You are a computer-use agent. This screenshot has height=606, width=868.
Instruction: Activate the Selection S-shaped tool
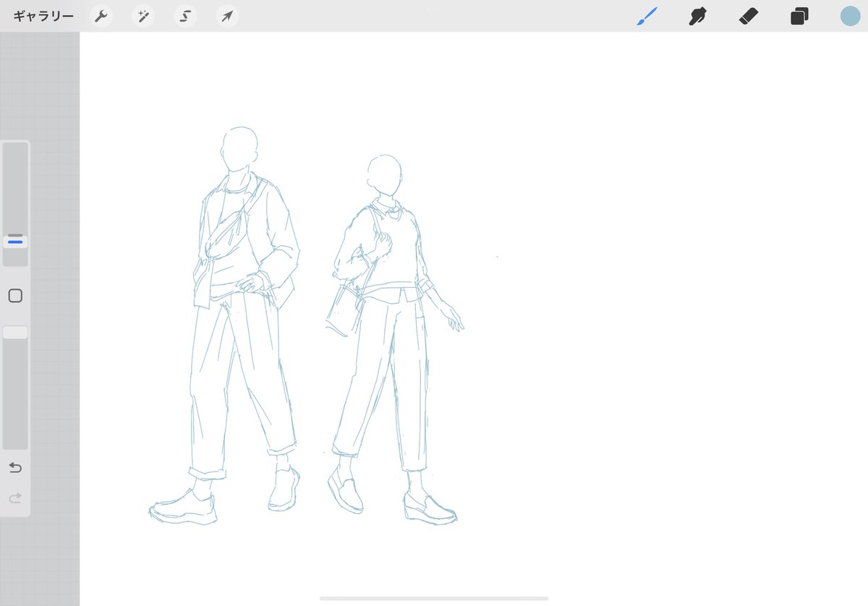pyautogui.click(x=186, y=16)
